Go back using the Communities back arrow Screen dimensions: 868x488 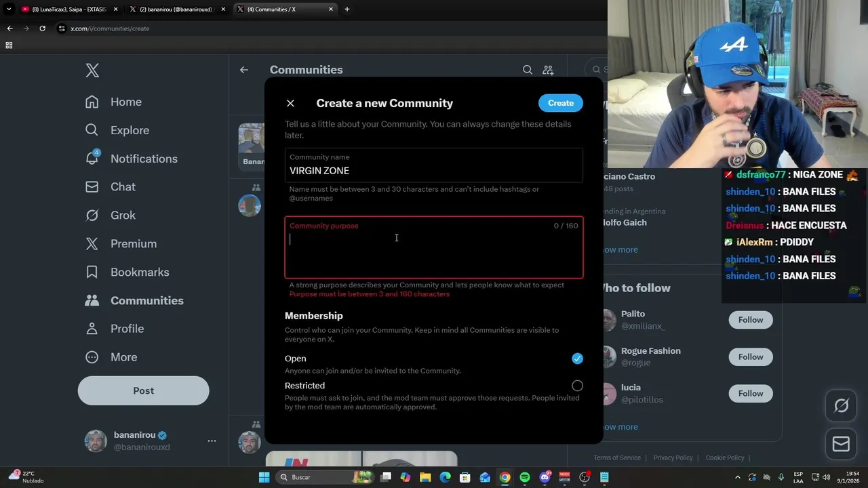point(244,70)
